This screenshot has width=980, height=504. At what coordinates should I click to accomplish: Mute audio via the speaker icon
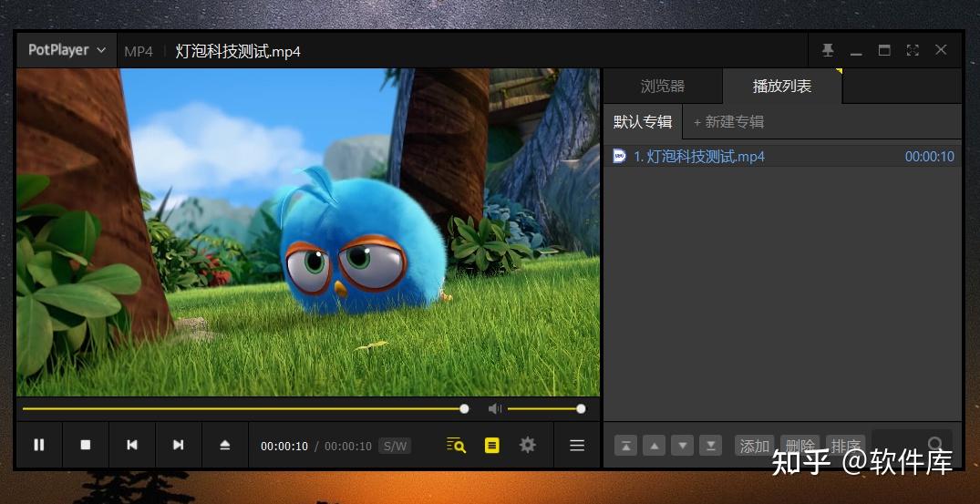(x=494, y=409)
